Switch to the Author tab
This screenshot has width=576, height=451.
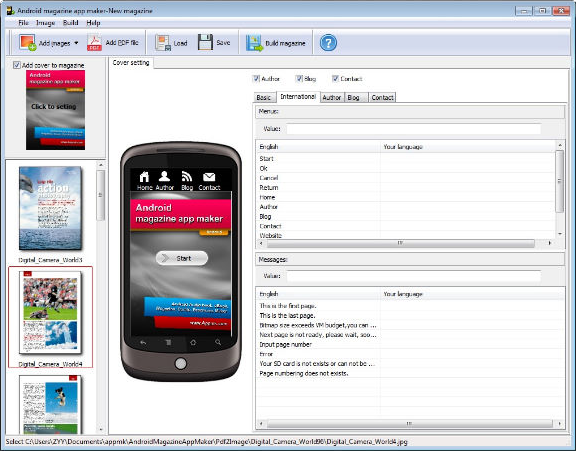click(x=332, y=97)
